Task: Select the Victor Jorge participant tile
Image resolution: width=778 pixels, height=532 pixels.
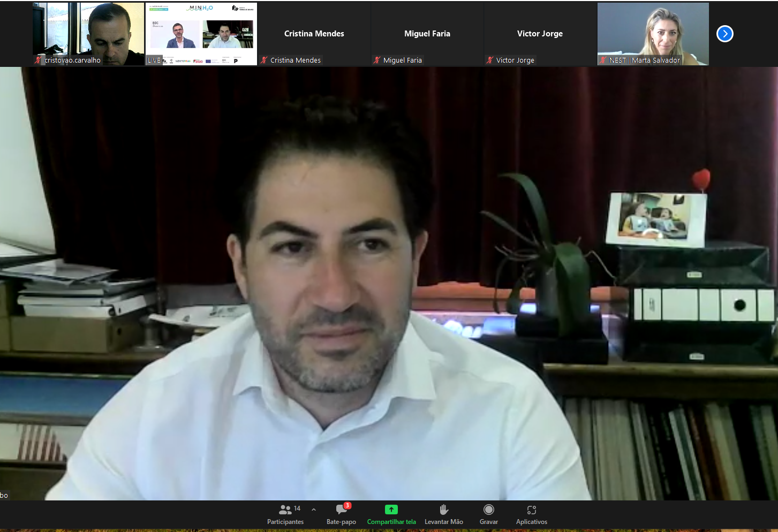Action: point(540,34)
